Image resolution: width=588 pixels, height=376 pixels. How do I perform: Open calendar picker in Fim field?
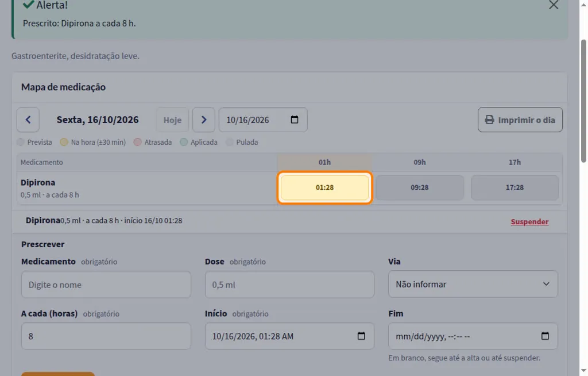(545, 336)
